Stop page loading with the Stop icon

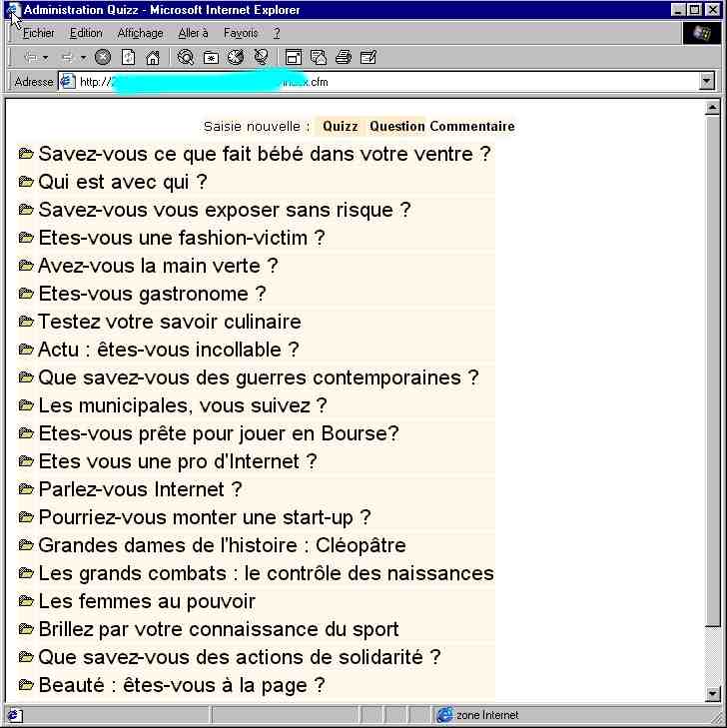[x=103, y=58]
